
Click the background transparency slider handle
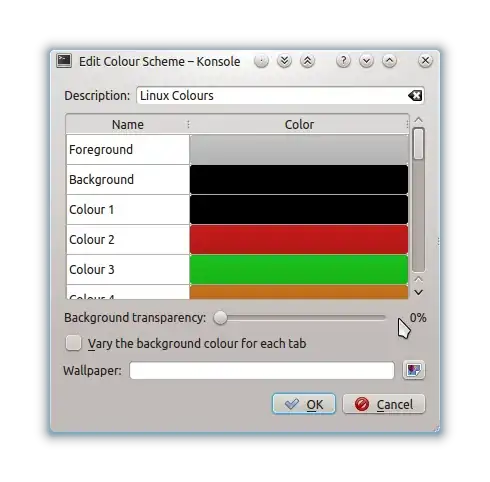[220, 318]
